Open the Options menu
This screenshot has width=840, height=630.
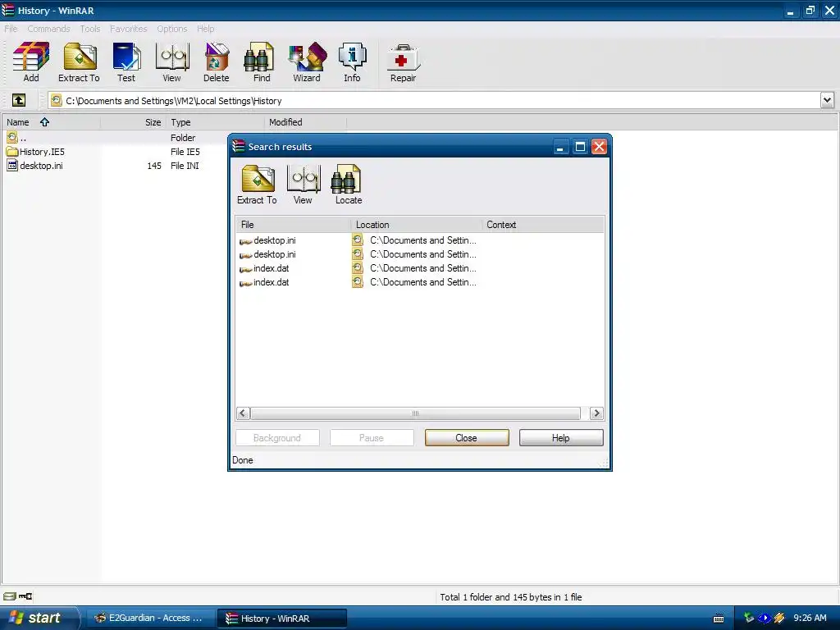(172, 29)
